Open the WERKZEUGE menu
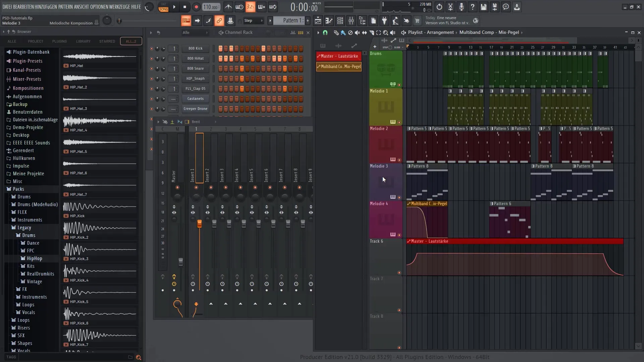 pos(119,7)
